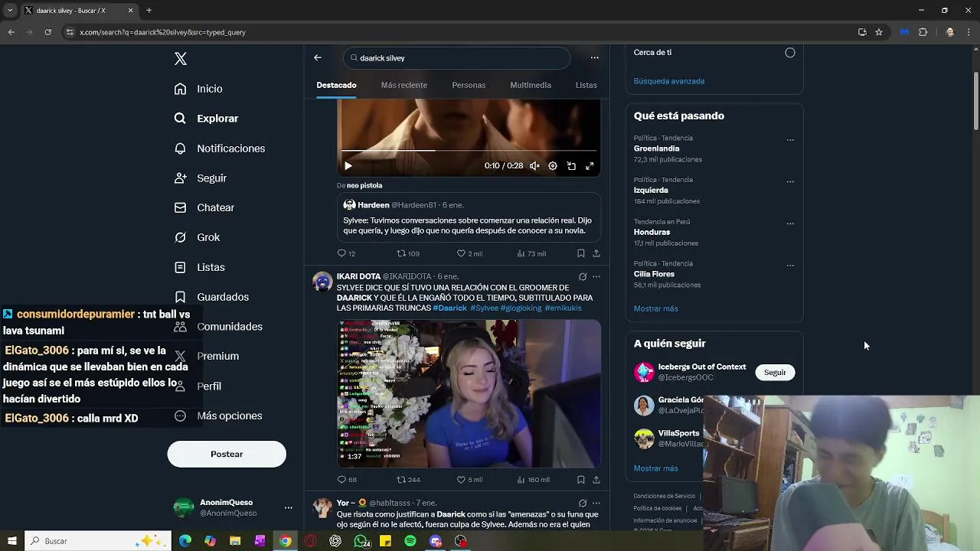Reply to the post with 68 replies
This screenshot has width=980, height=551.
[x=347, y=480]
